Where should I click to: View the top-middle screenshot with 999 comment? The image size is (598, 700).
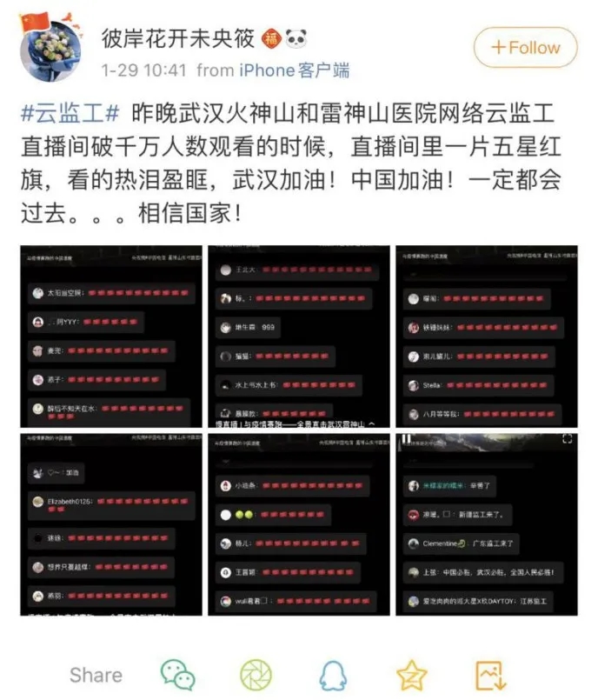click(299, 337)
